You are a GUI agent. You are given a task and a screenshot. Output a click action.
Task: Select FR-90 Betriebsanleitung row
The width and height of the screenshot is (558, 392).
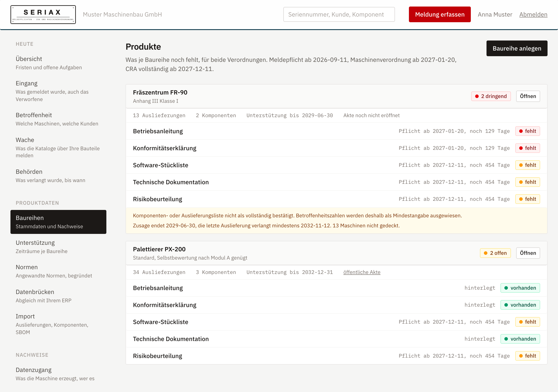[x=336, y=131]
